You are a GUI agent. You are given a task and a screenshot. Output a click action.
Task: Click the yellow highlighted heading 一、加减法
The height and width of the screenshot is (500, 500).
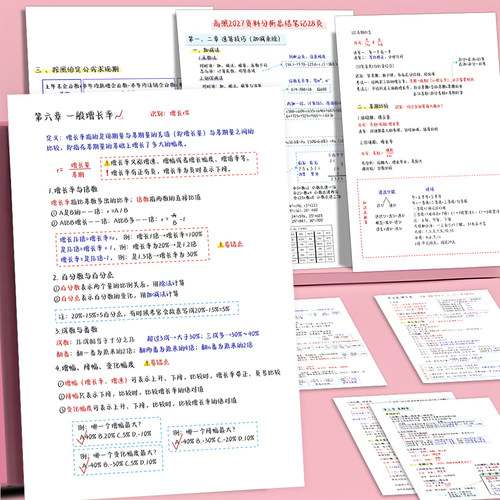tap(206, 50)
